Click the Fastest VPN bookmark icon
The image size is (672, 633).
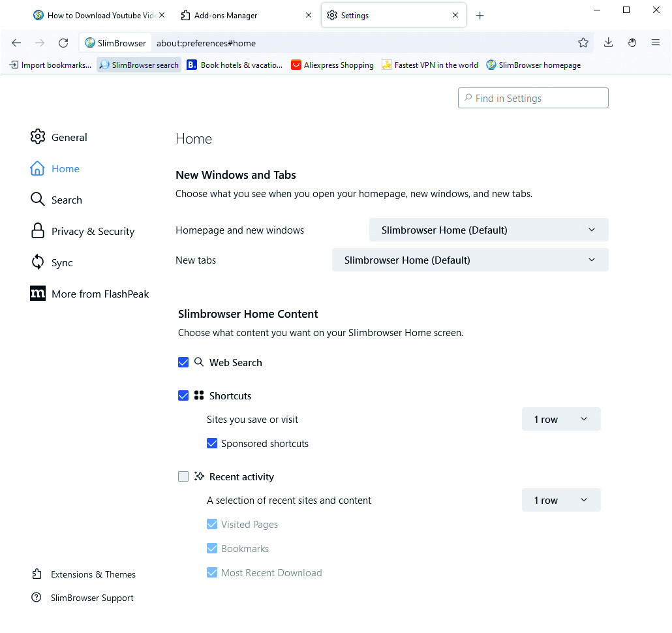point(387,65)
